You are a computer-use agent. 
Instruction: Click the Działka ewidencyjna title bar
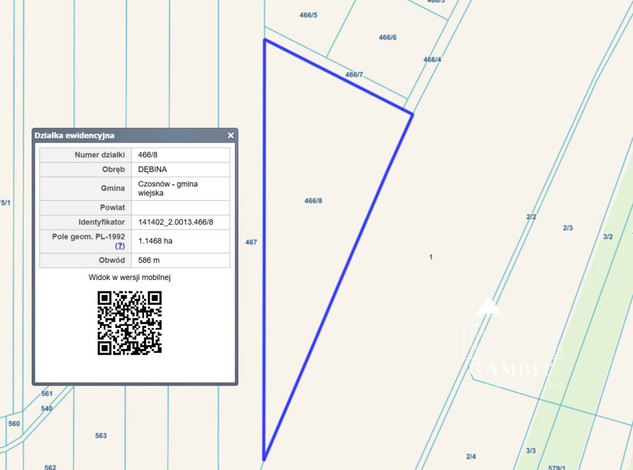click(x=120, y=135)
